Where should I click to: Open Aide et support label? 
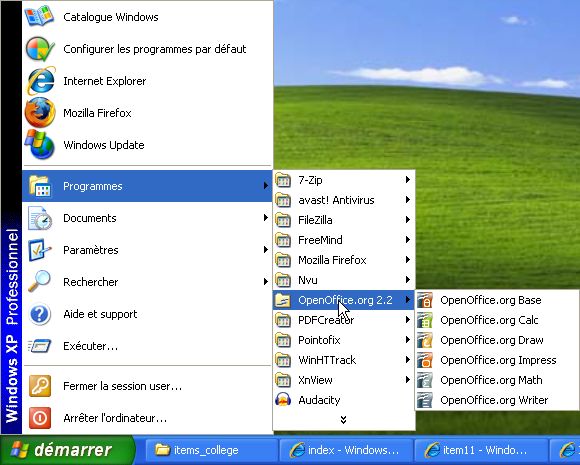click(x=100, y=314)
